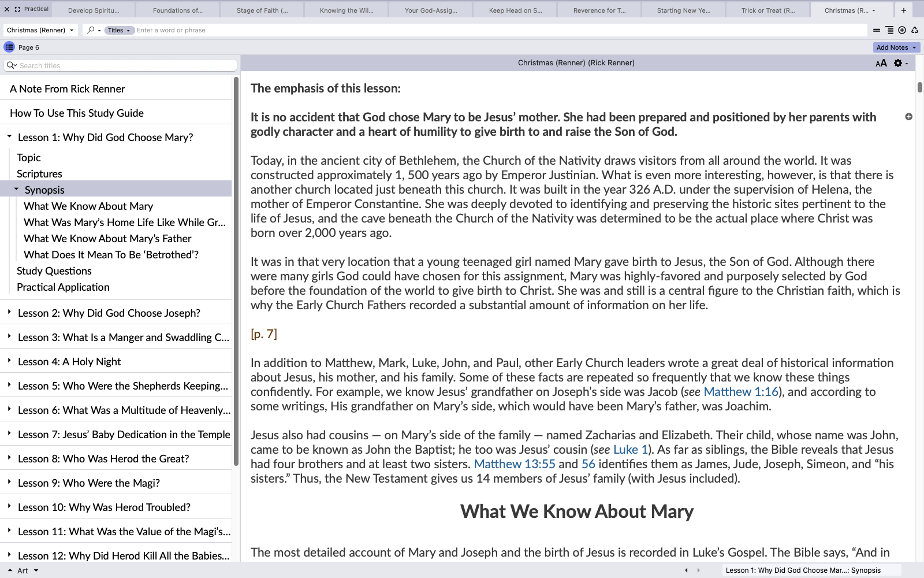This screenshot has height=578, width=924.
Task: Open the gear display settings menu
Action: point(899,63)
